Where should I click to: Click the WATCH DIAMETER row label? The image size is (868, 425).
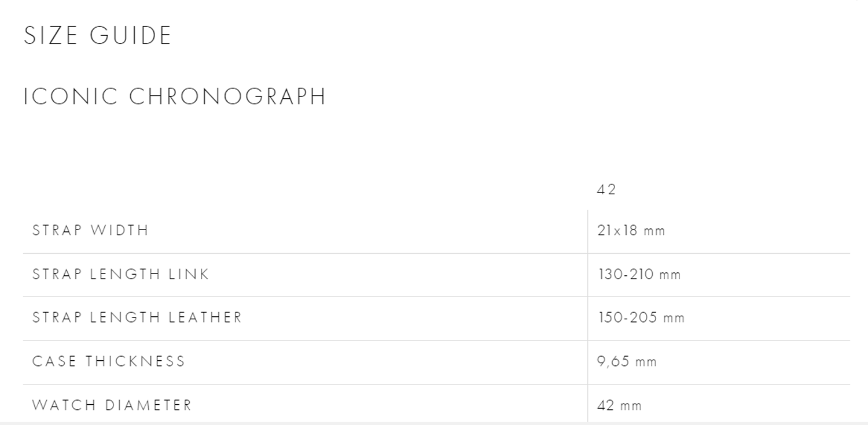tap(112, 405)
